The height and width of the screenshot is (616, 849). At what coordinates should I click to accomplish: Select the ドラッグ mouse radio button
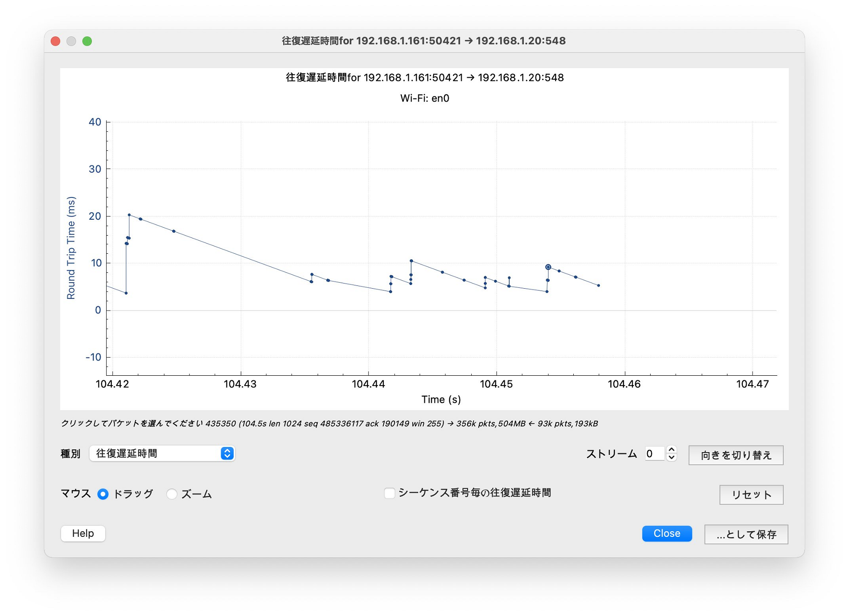pyautogui.click(x=103, y=494)
